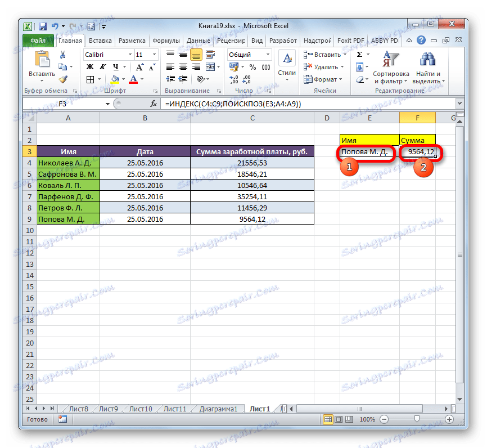The height and width of the screenshot is (448, 487).
Task: Switch to Normal view in status bar
Action: pos(328,419)
